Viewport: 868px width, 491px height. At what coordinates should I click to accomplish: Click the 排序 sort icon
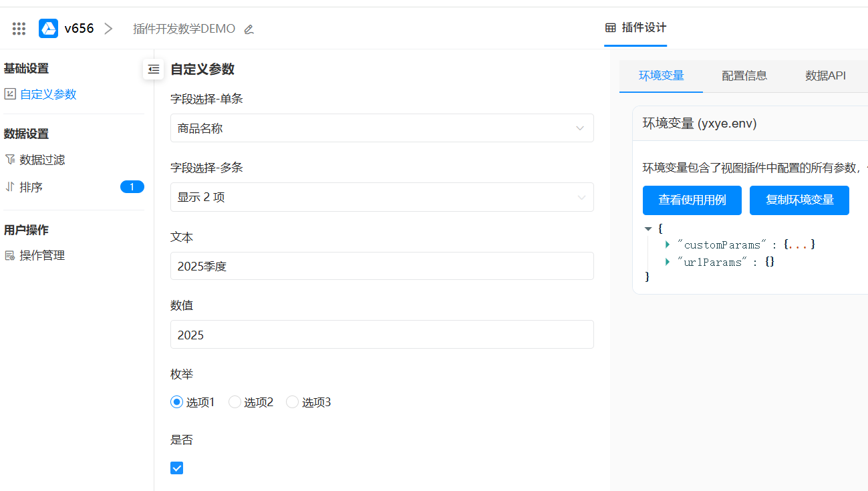(x=10, y=187)
